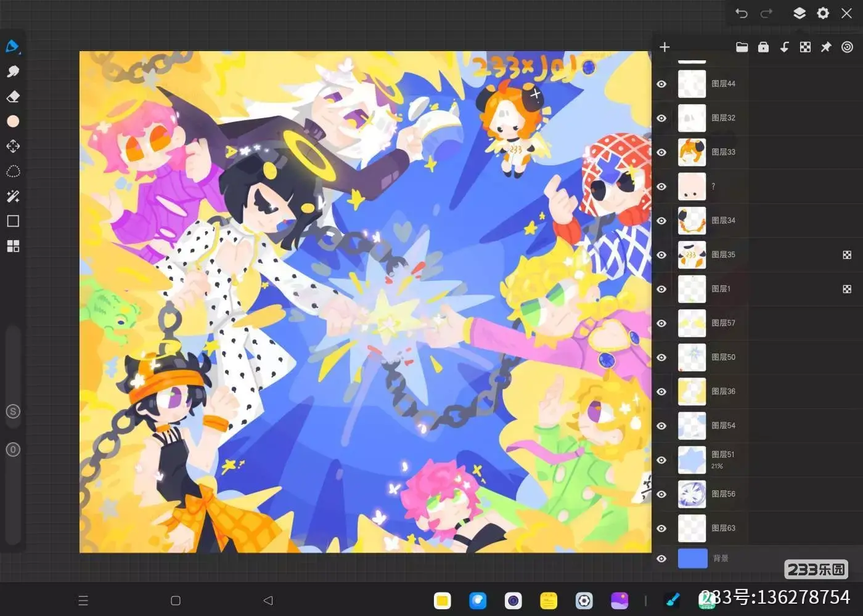This screenshot has width=863, height=616.
Task: Click the checkerboard badge on layer 图层35
Action: (847, 255)
